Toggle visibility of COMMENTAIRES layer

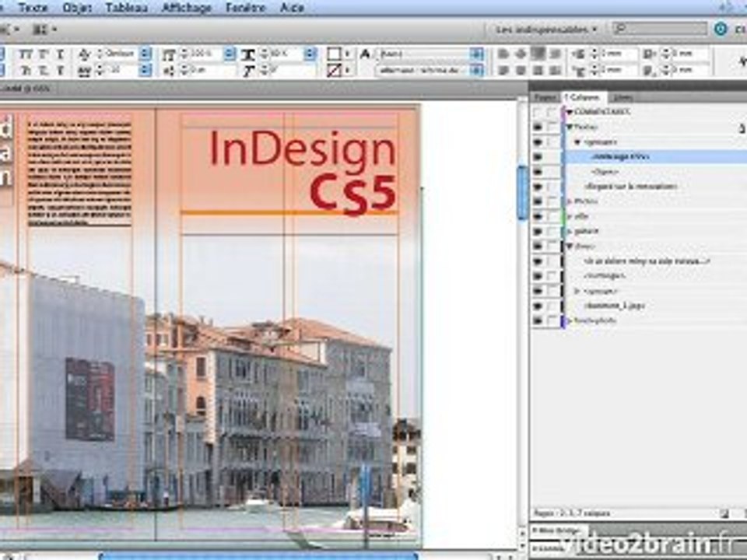point(538,112)
